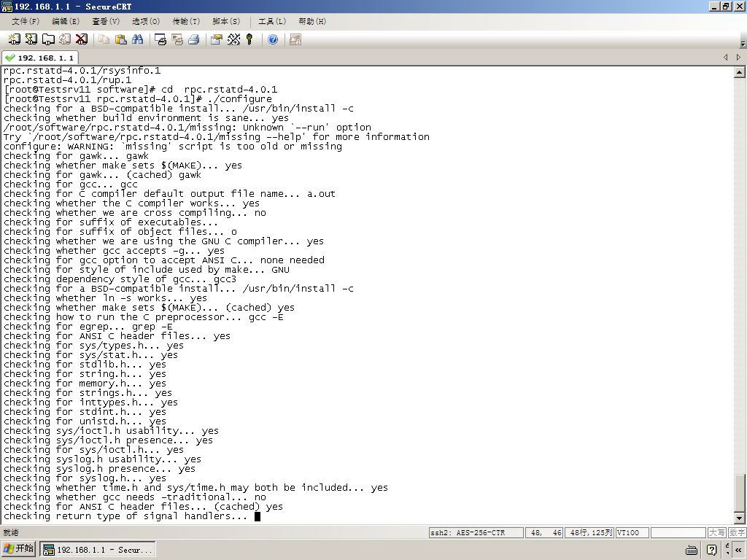Screen dimensions: 747x560
Task: Open the 文件(F) menu
Action: [x=26, y=21]
